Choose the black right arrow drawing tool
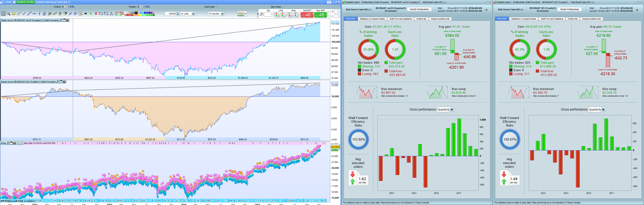Viewport: 644px width, 205px height. click(x=86, y=14)
